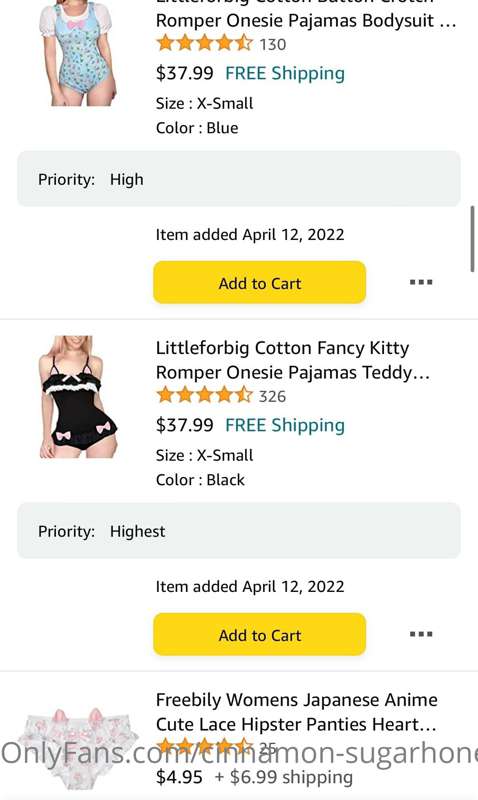Edit the Priority: High box
Screen dimensions: 478x800
tap(239, 179)
